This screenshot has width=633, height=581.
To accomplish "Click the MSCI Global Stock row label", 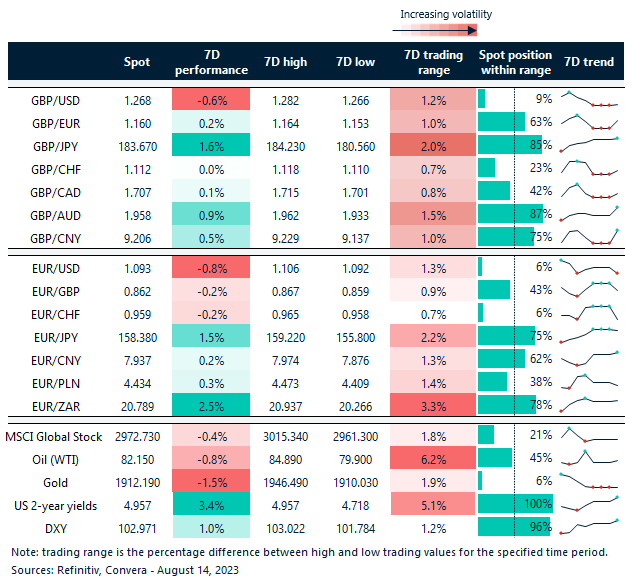I will 54,437.
